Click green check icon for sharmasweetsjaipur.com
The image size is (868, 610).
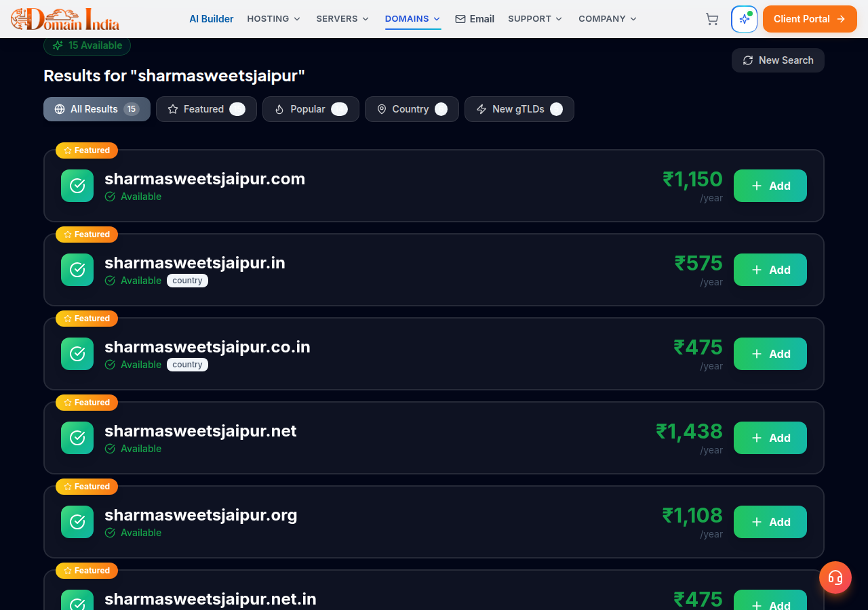click(x=77, y=186)
